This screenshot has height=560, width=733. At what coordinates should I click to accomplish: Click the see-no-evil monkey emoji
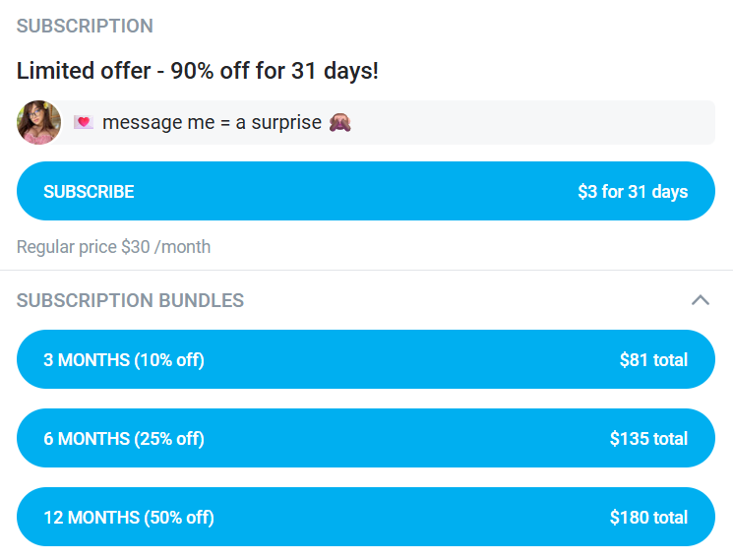click(340, 123)
